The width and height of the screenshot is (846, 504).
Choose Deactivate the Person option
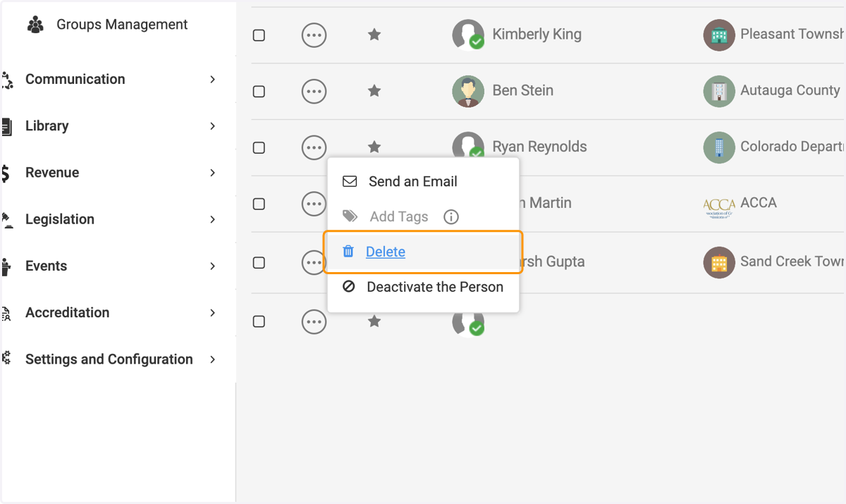(x=423, y=287)
